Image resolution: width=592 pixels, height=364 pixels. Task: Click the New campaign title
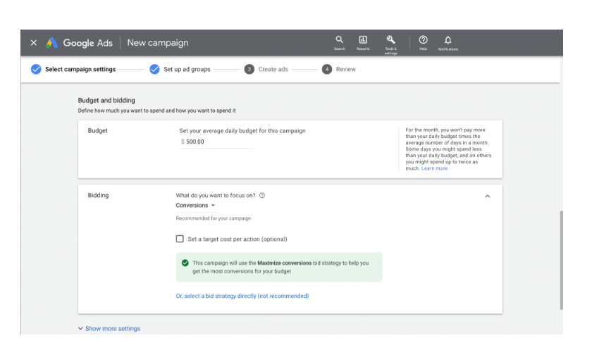point(158,43)
